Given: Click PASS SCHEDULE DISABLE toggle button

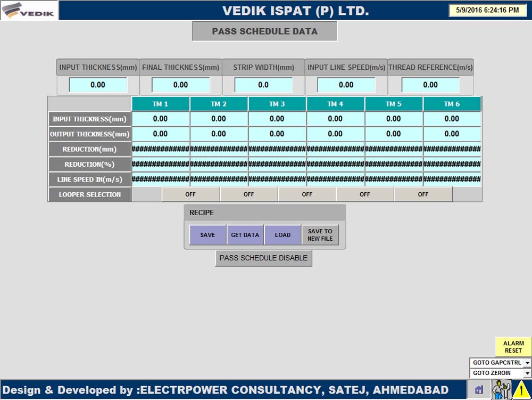Looking at the screenshot, I should [x=264, y=258].
